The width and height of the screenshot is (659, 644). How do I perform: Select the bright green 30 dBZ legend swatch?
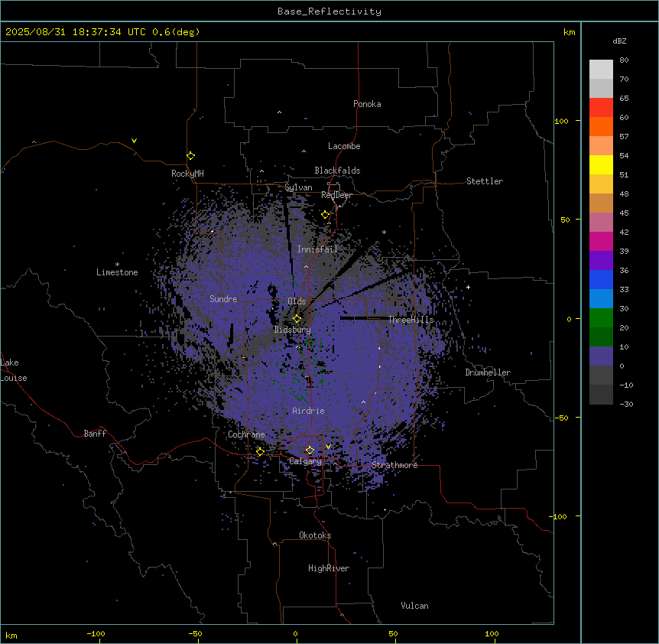[x=601, y=318]
